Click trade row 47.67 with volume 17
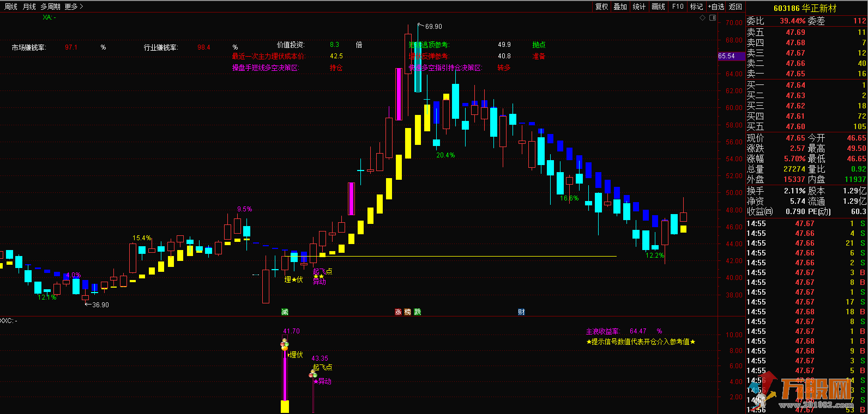The image size is (868, 414). point(806,302)
